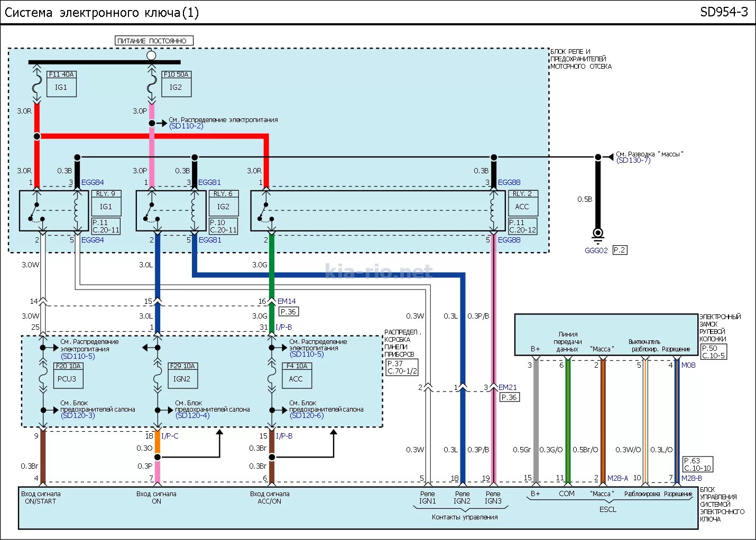Click the P.36 box under EM21
The image size is (756, 540).
[x=510, y=397]
